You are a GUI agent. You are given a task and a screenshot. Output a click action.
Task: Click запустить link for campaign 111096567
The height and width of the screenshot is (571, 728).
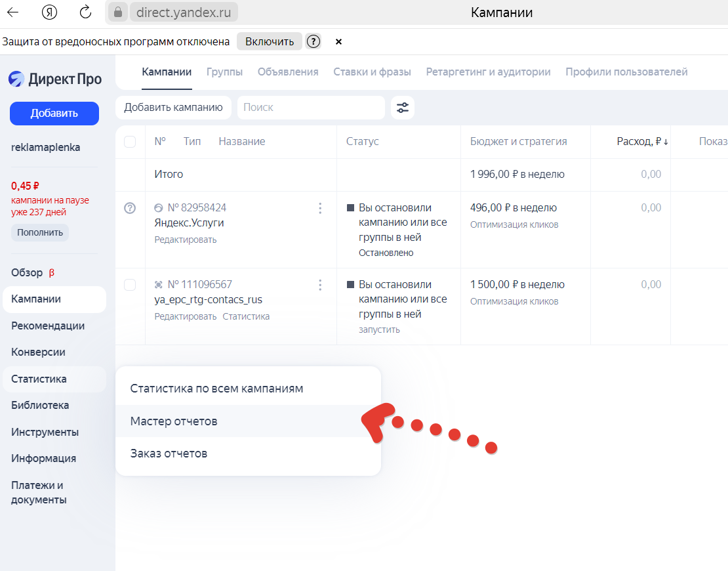coord(379,330)
